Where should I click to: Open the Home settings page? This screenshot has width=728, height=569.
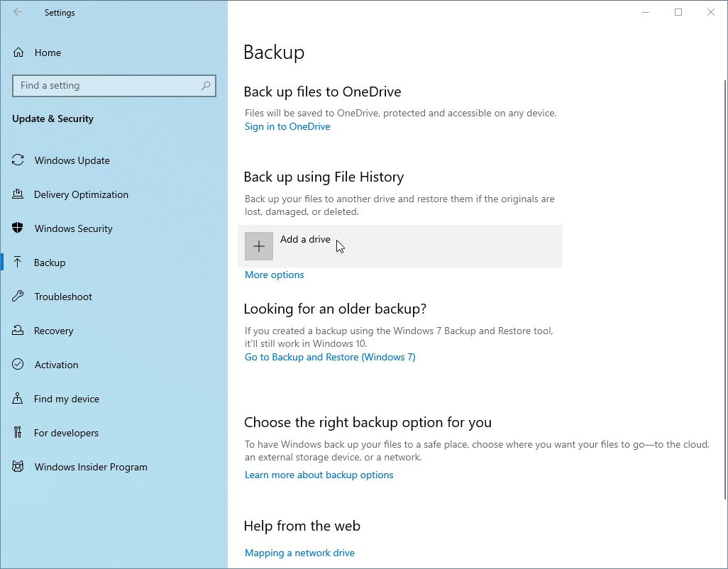point(48,53)
